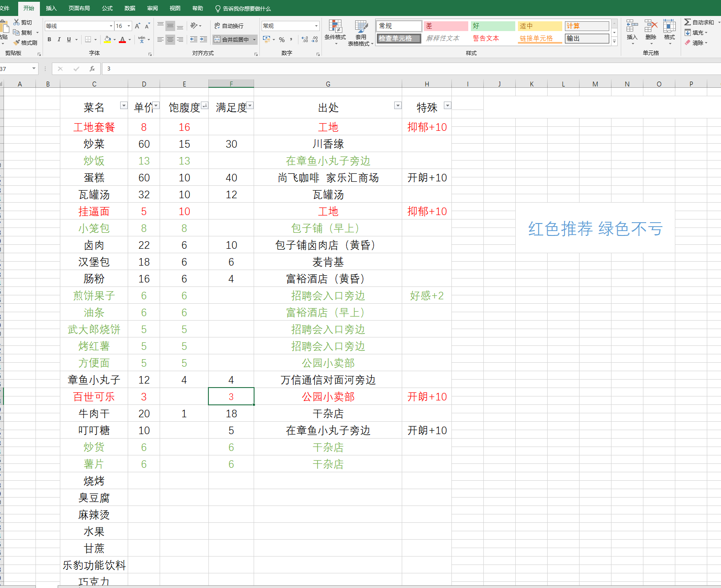
Task: Underline the selected cell text
Action: (x=69, y=39)
